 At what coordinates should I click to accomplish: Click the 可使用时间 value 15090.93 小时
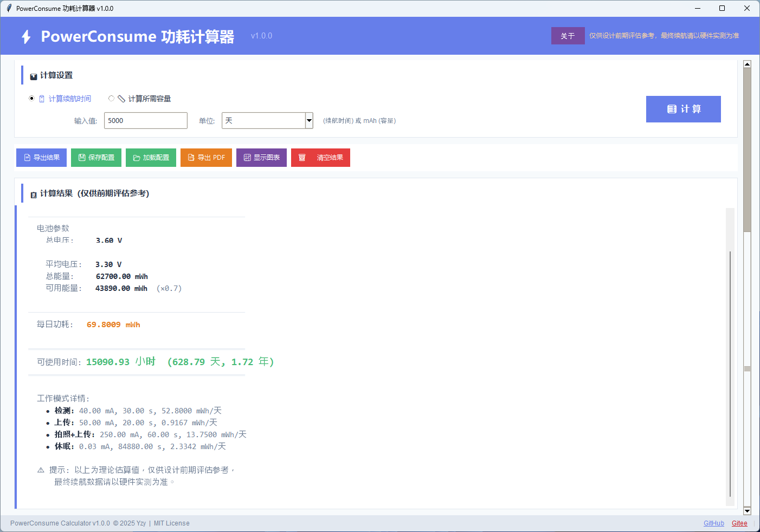121,362
